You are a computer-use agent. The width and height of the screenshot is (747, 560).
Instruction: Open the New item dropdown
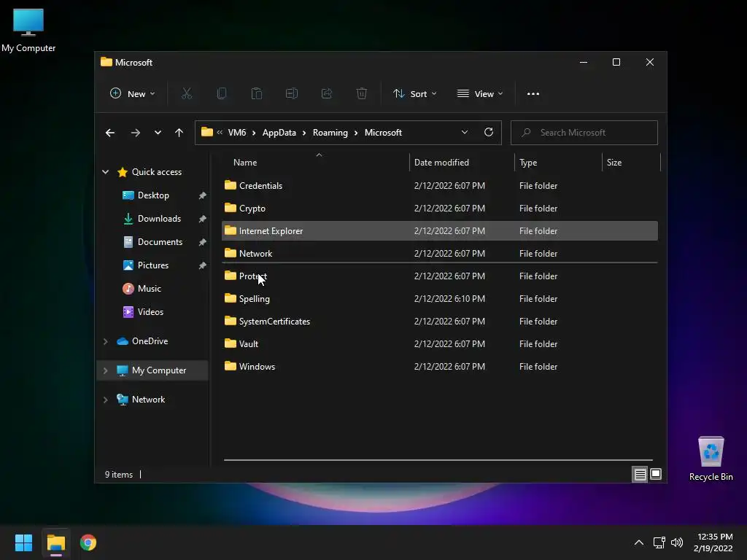(133, 94)
